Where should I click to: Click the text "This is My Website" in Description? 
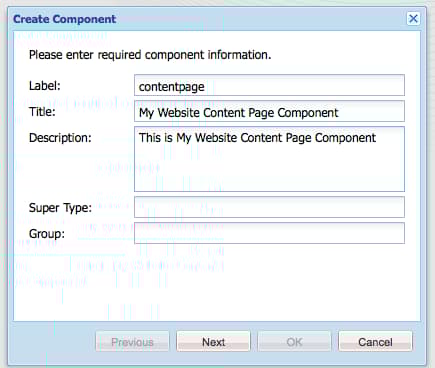[x=188, y=138]
